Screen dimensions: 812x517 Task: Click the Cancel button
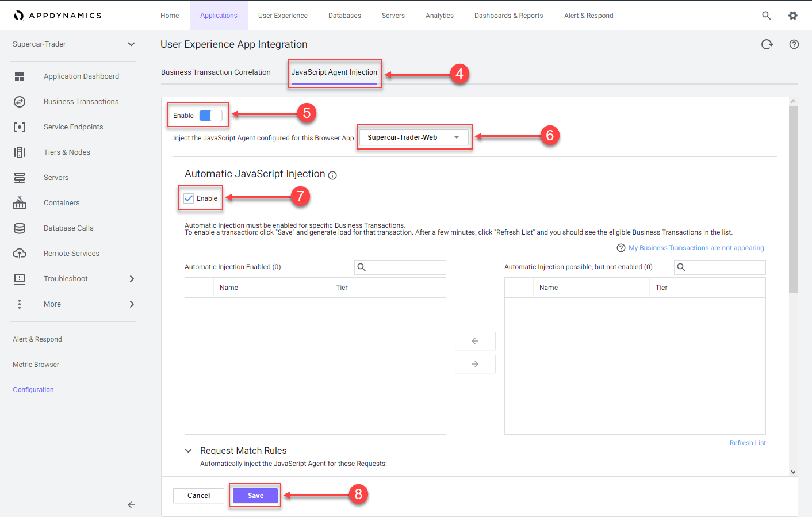tap(198, 496)
